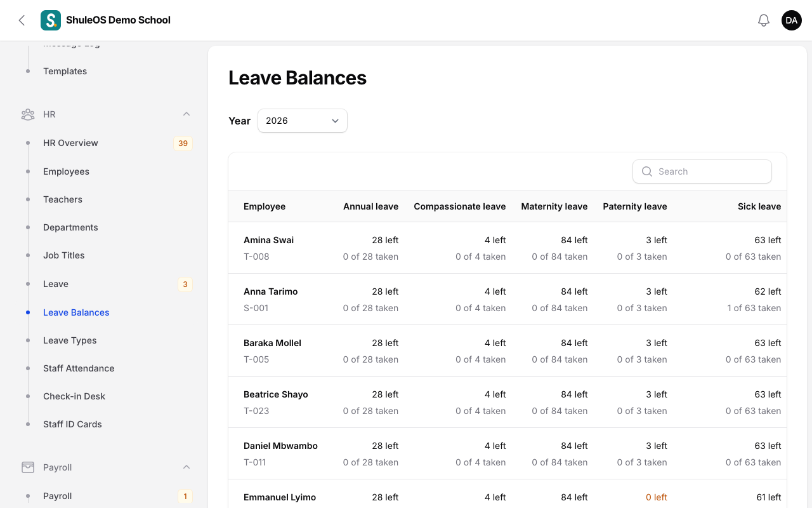Open the Leave page
Viewport: 812px width, 508px height.
56,284
